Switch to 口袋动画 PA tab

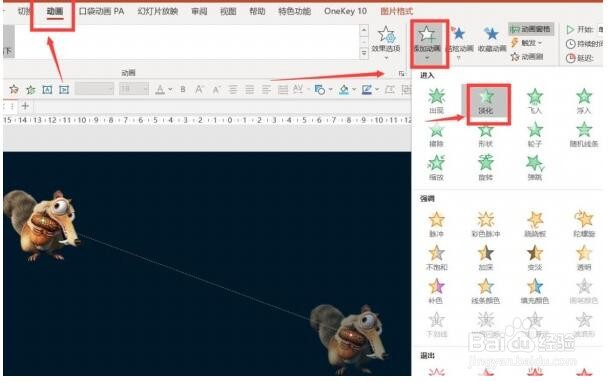click(101, 11)
